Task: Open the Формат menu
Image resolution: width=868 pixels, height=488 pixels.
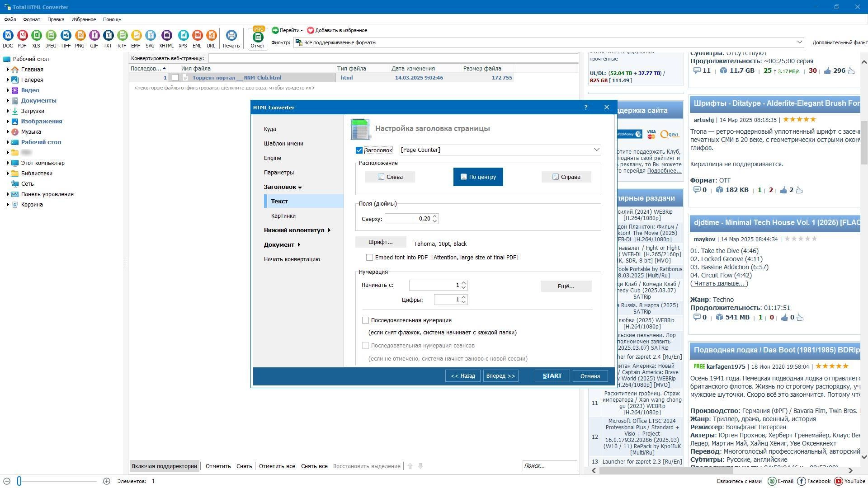Action: (32, 19)
